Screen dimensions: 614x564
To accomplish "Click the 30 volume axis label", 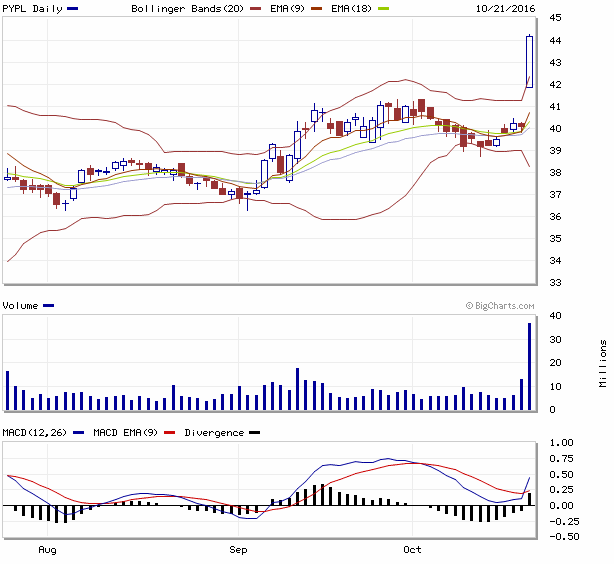I will tap(555, 340).
